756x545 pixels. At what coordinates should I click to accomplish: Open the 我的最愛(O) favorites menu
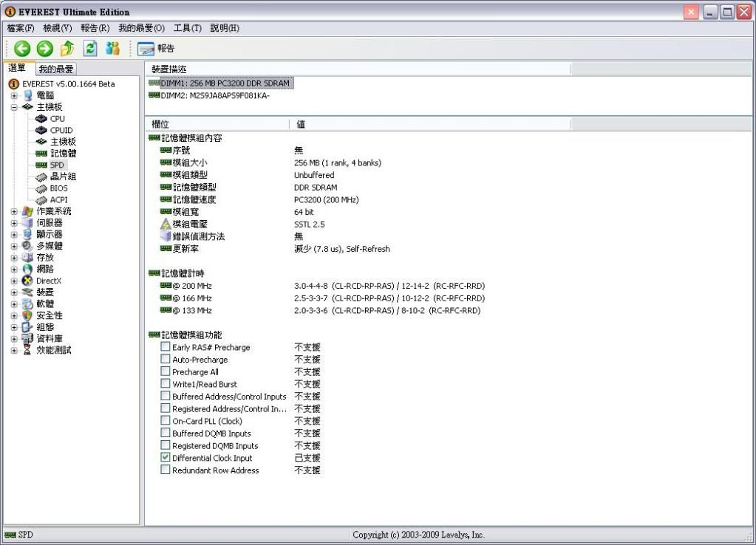point(141,28)
